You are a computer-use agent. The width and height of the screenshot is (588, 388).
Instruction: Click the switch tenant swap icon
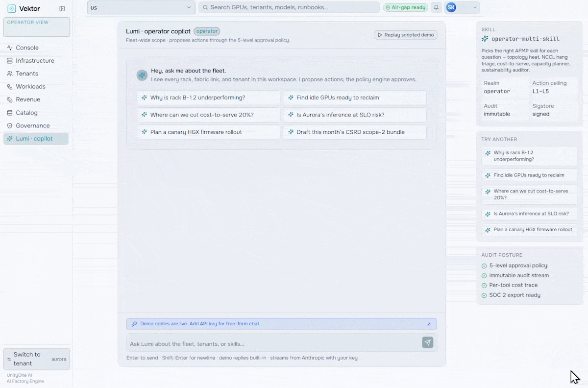9,359
